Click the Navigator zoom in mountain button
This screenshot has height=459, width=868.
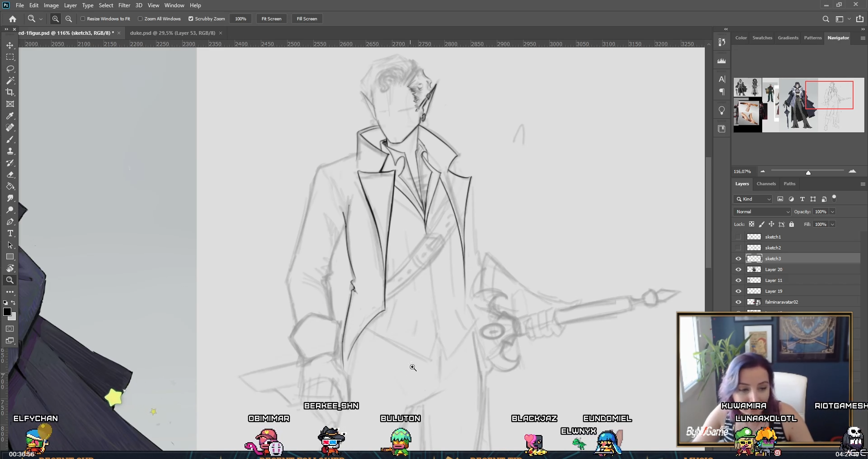[x=852, y=171]
